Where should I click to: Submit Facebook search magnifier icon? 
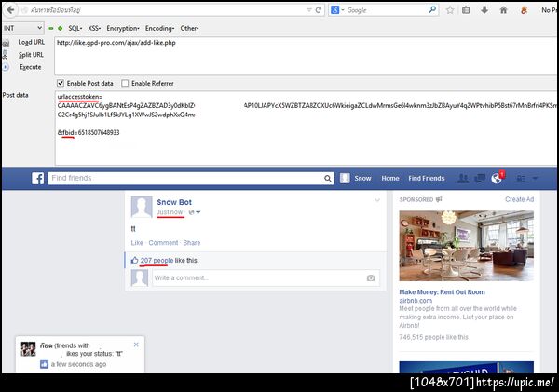coord(327,178)
